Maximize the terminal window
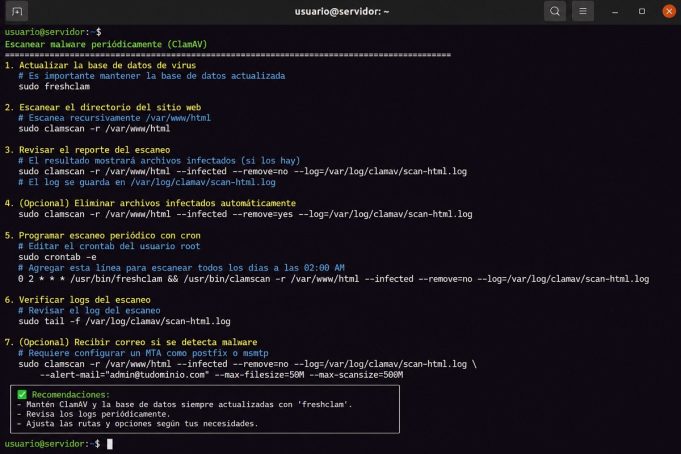 641,11
